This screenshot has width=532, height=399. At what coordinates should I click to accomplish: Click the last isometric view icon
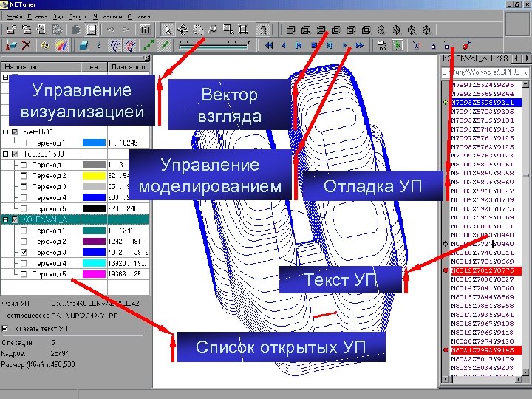coord(427,30)
